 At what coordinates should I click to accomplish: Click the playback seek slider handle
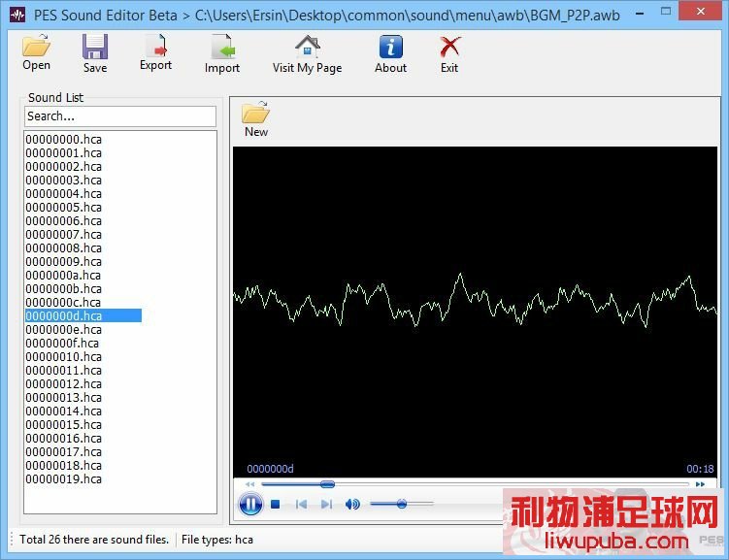[x=327, y=484]
